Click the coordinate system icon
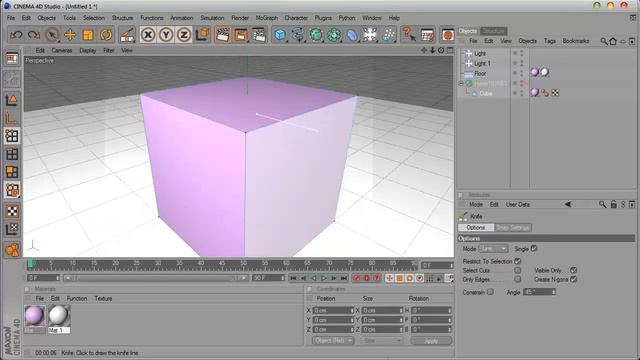The width and height of the screenshot is (640, 360). tap(202, 35)
